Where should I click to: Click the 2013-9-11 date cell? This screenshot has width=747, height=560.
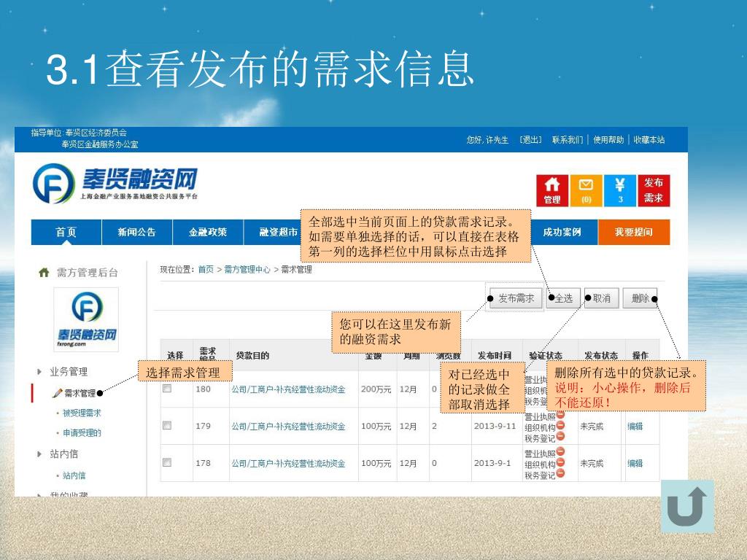495,426
